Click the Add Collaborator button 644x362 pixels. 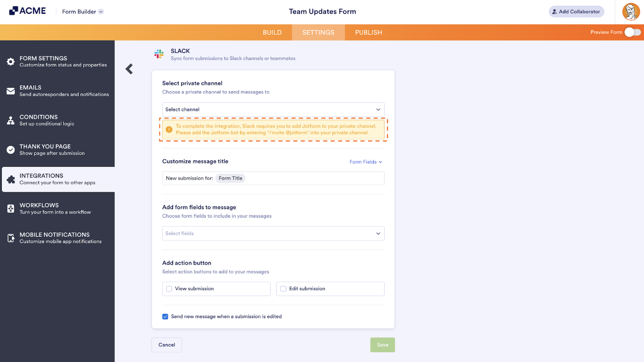pos(576,11)
